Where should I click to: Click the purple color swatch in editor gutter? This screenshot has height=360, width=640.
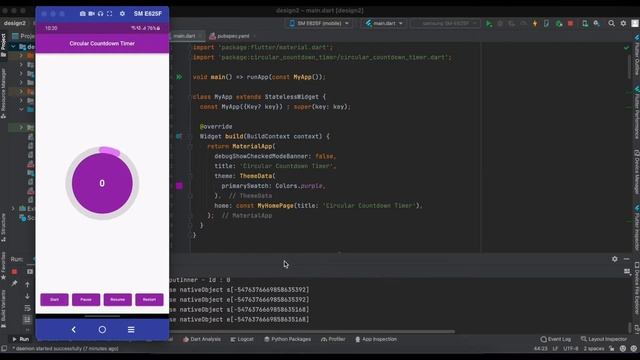[179, 186]
